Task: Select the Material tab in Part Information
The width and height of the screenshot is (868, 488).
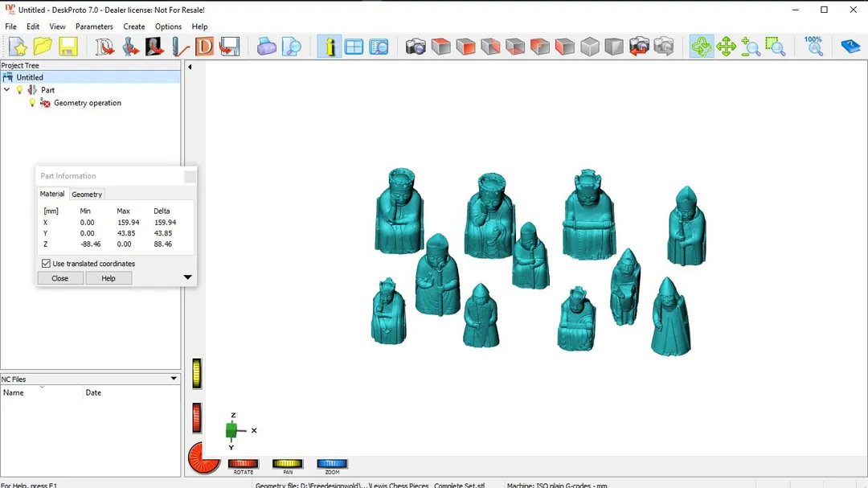Action: pos(52,194)
